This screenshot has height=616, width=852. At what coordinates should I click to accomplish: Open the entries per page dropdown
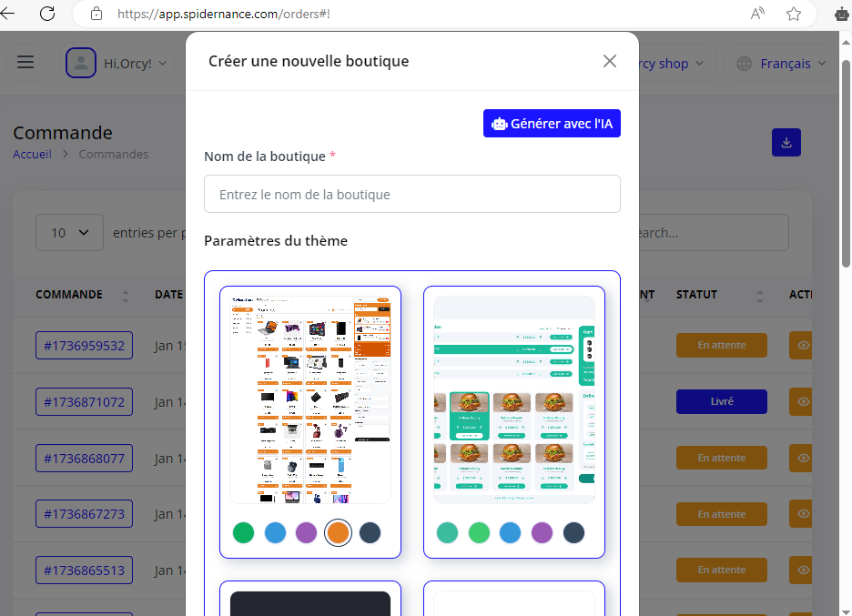point(69,233)
